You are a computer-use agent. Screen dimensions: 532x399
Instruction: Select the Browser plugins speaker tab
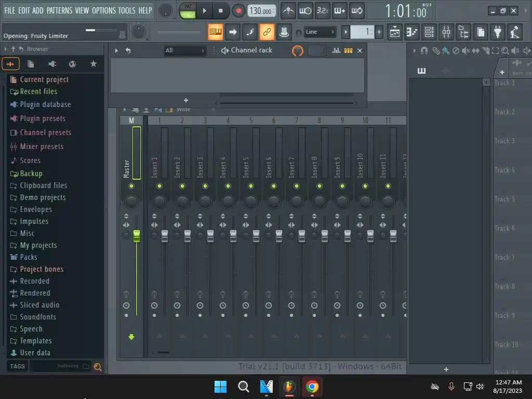52,64
